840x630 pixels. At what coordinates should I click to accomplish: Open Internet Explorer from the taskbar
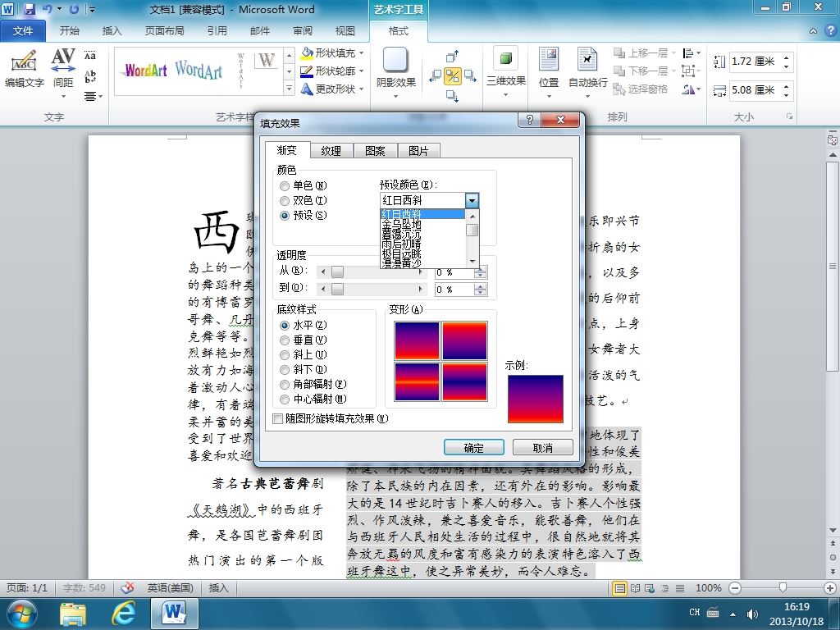[x=123, y=613]
